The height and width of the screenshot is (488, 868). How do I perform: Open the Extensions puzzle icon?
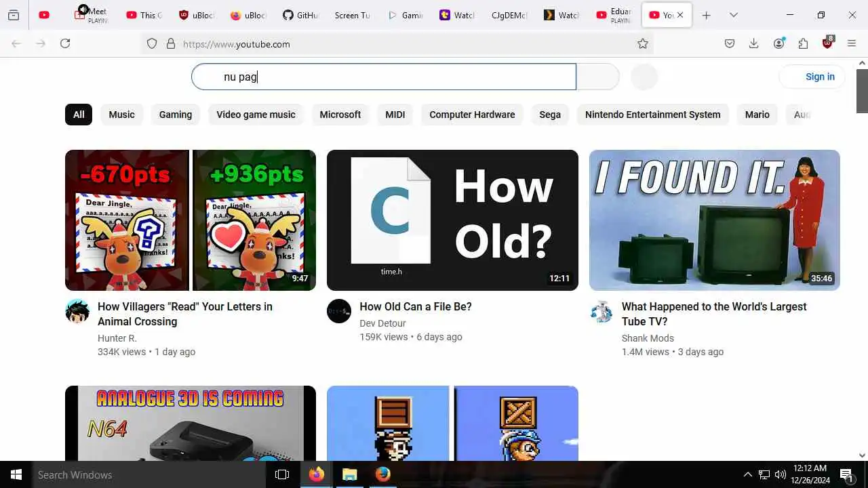click(803, 43)
